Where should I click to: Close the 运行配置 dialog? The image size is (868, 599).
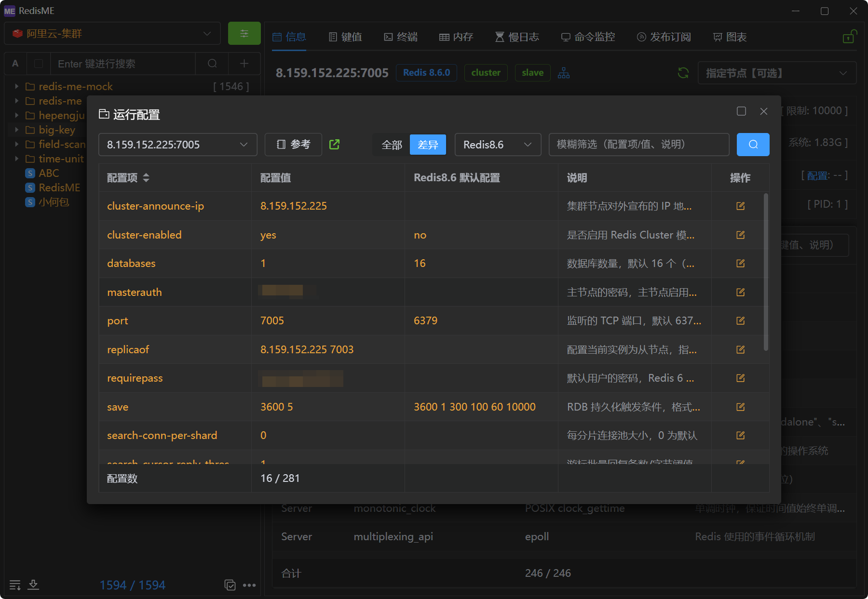click(764, 111)
